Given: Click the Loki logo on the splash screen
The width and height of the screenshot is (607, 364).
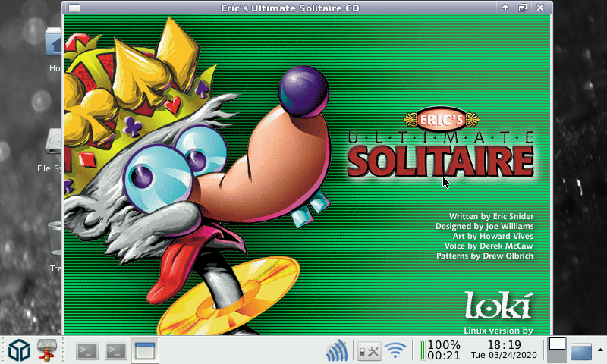Looking at the screenshot, I should (x=498, y=306).
